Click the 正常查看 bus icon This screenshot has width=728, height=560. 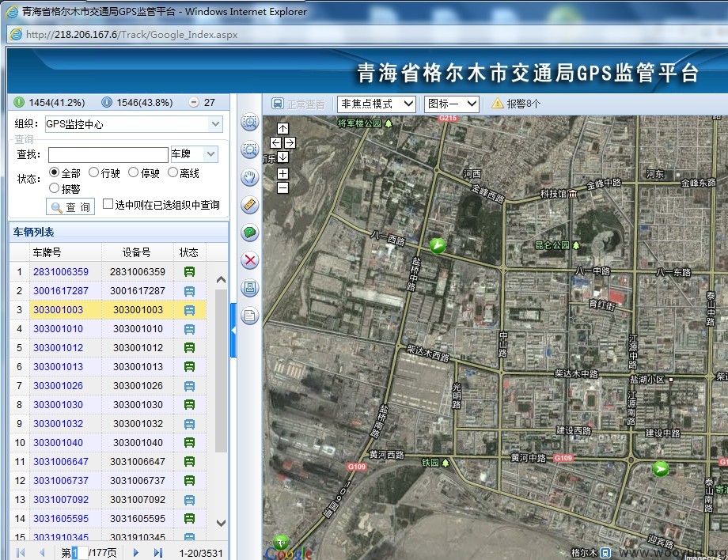[x=278, y=104]
